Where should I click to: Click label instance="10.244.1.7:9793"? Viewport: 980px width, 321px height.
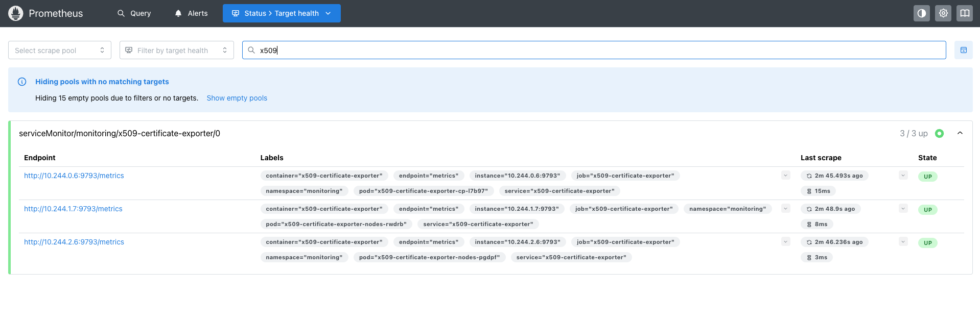click(x=517, y=209)
